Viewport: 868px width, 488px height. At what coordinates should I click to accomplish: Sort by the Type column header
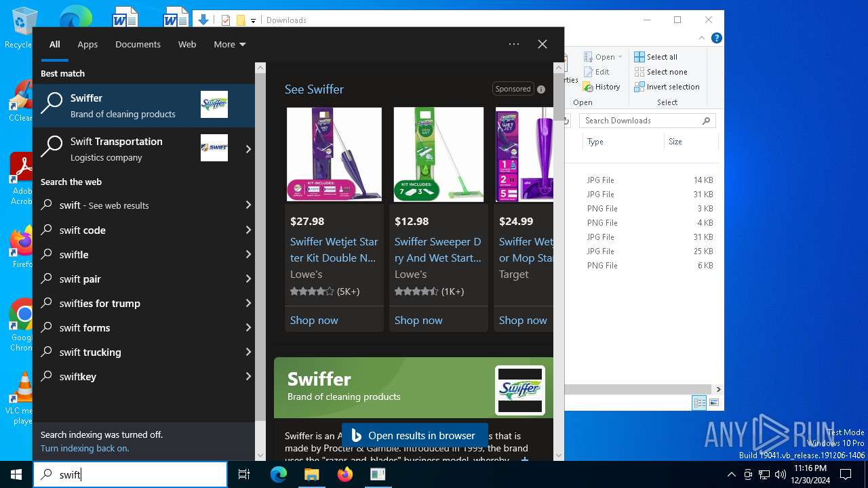pos(624,142)
